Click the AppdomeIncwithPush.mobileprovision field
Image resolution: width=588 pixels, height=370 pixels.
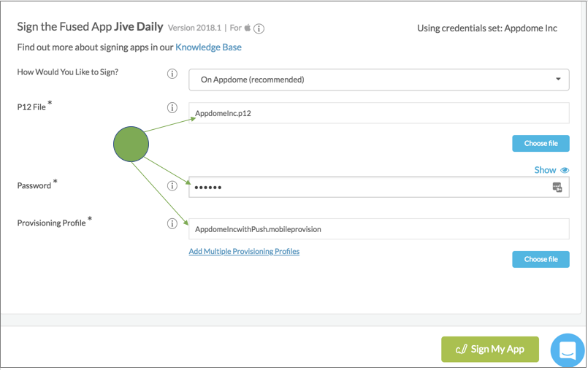click(x=379, y=229)
